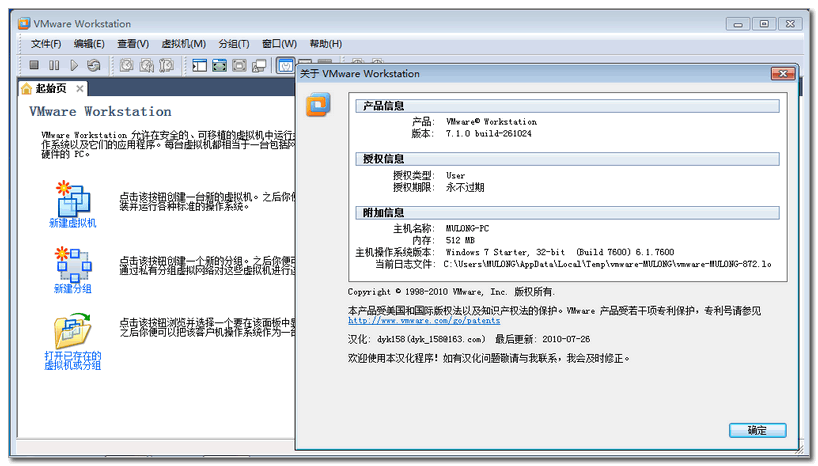Click the Suspend pause toolbar icon
The width and height of the screenshot is (818, 466).
click(54, 65)
